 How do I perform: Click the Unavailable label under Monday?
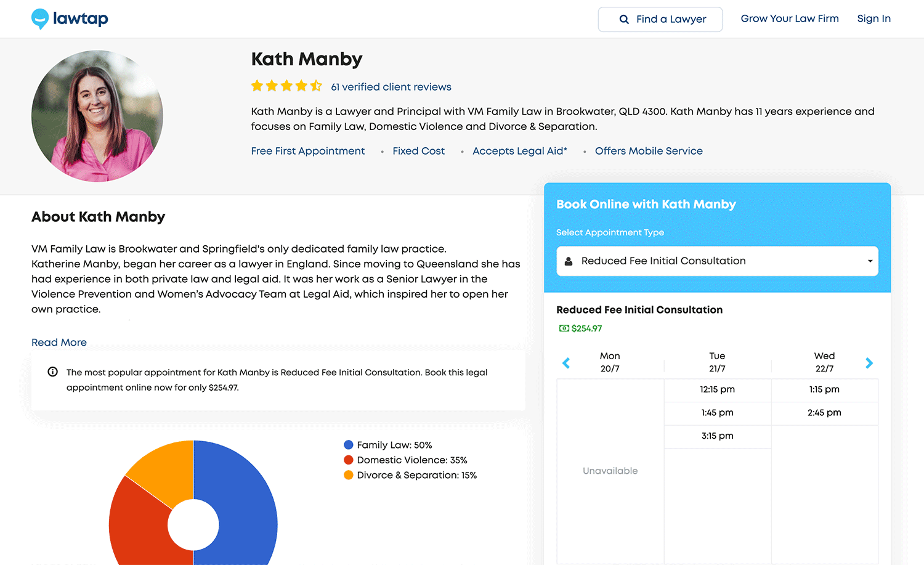coord(610,471)
